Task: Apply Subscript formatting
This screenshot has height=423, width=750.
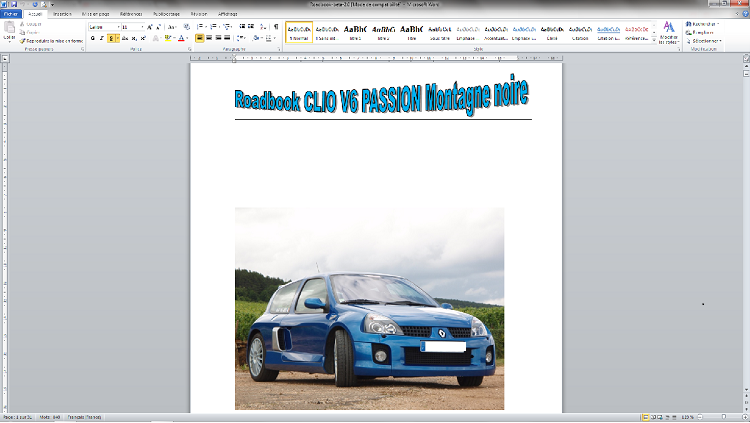Action: pyautogui.click(x=134, y=38)
